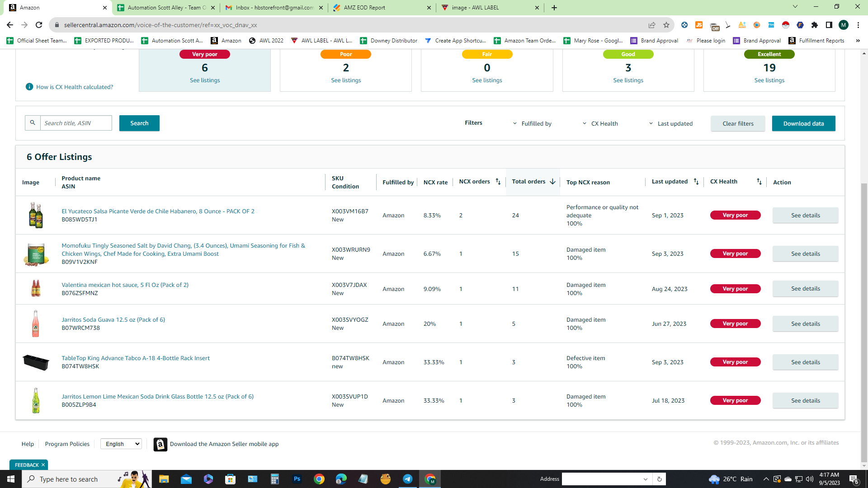This screenshot has width=868, height=488.
Task: Open Photoshop from the taskbar
Action: coord(297,479)
